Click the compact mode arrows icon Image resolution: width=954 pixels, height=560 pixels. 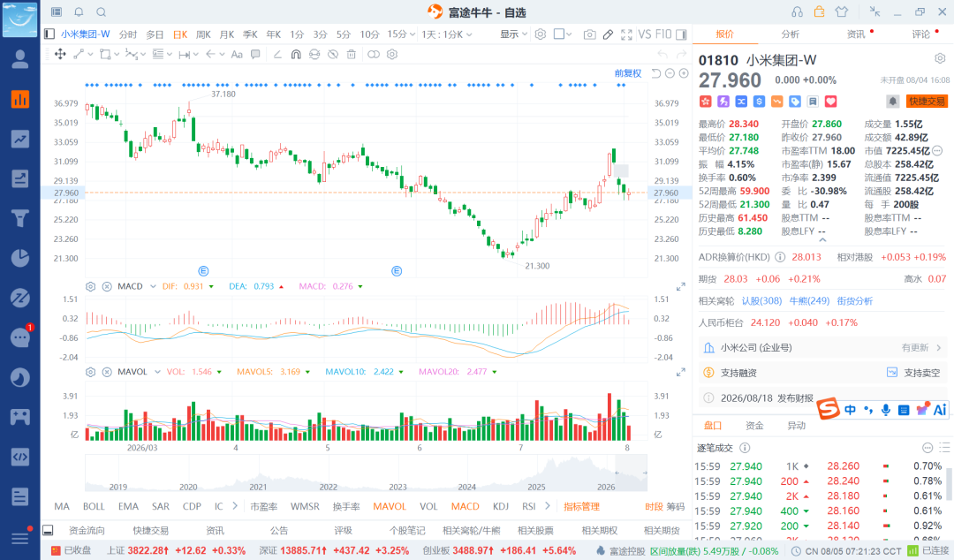[x=874, y=11]
